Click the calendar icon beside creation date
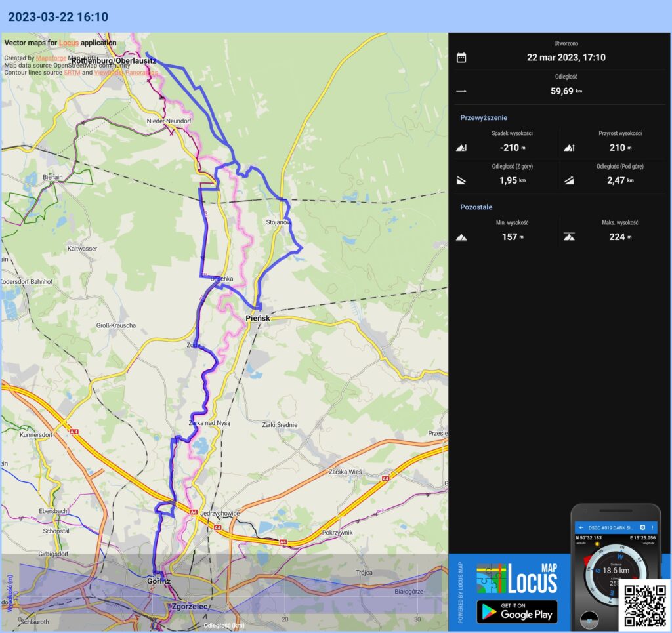The image size is (672, 633). pyautogui.click(x=461, y=58)
